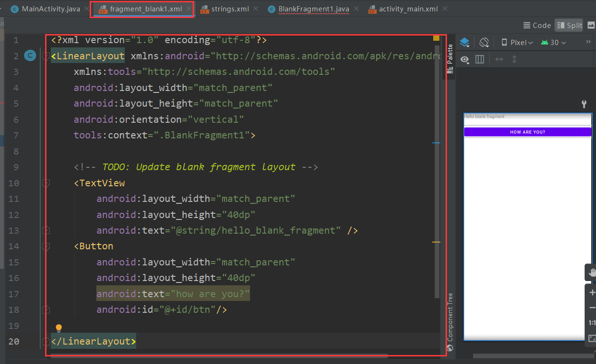Open the view options eye menu
The image size is (596, 364).
[x=465, y=59]
